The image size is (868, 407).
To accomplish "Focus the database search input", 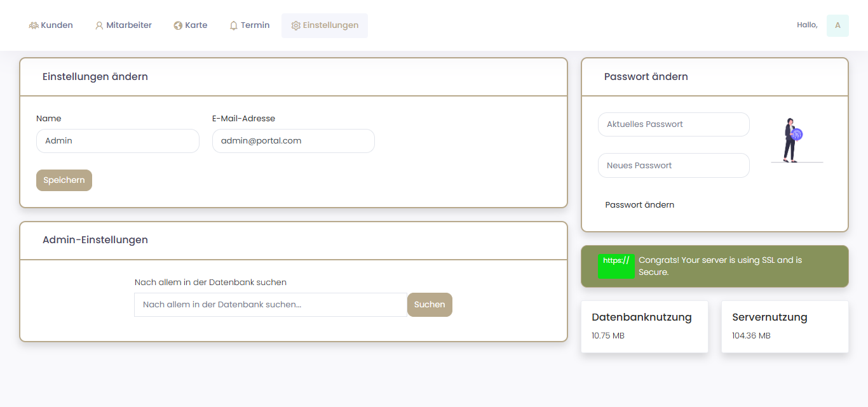I will coord(270,305).
